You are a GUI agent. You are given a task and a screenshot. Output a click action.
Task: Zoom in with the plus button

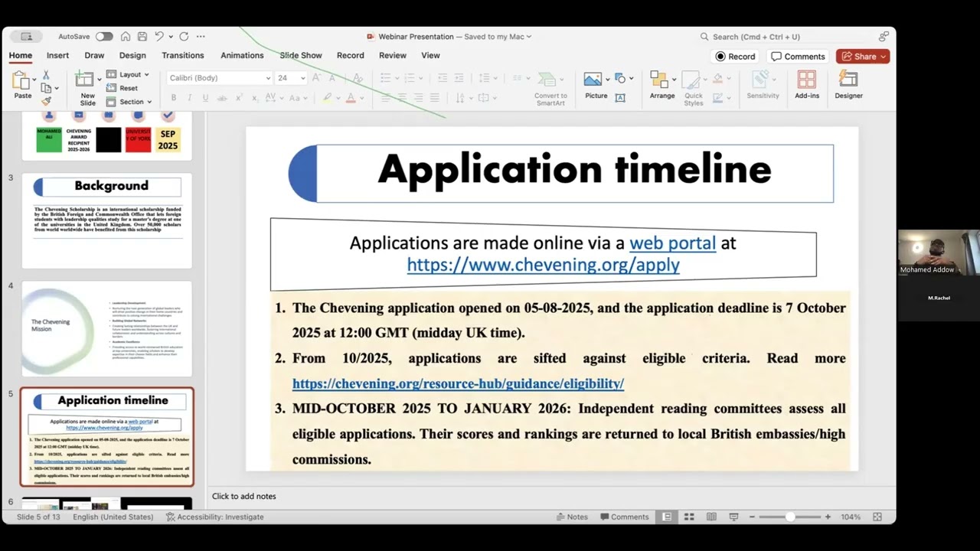[x=828, y=517]
